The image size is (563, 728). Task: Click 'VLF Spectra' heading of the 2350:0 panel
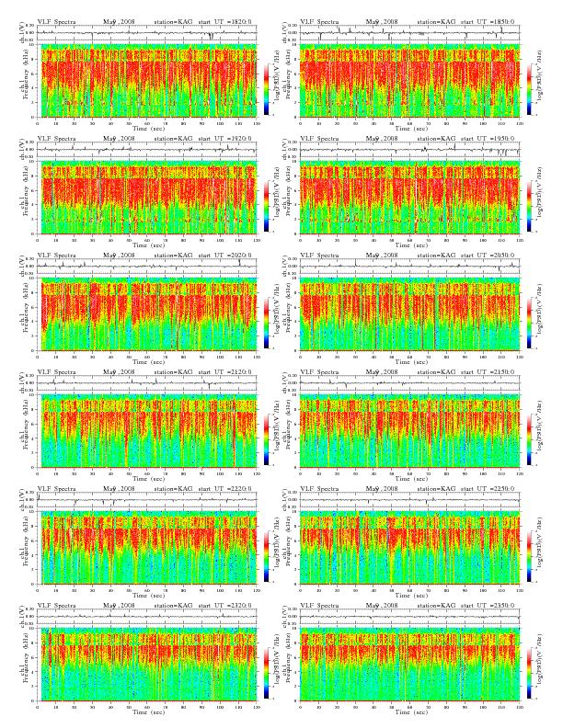[x=319, y=606]
